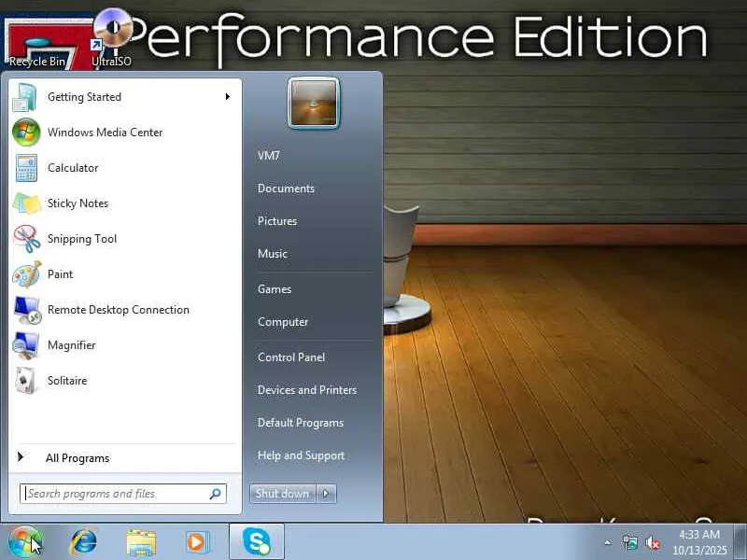Click the Getting Started icon

tap(25, 97)
